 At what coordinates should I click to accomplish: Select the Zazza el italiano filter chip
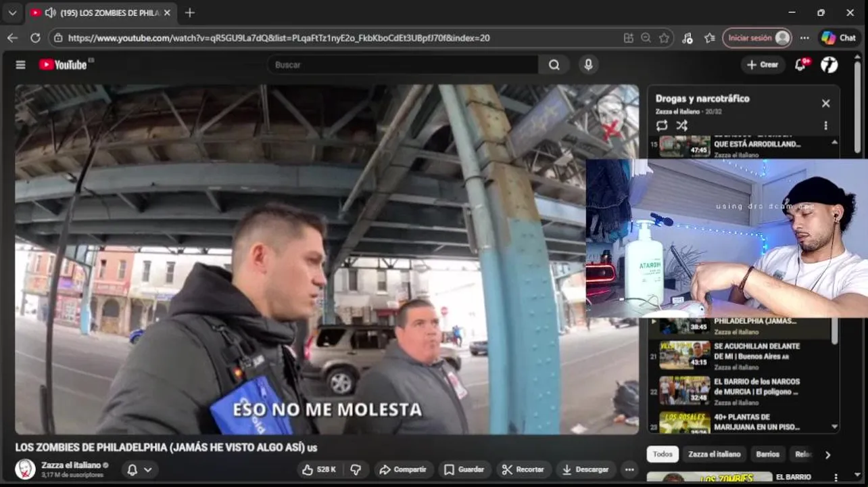(x=715, y=455)
